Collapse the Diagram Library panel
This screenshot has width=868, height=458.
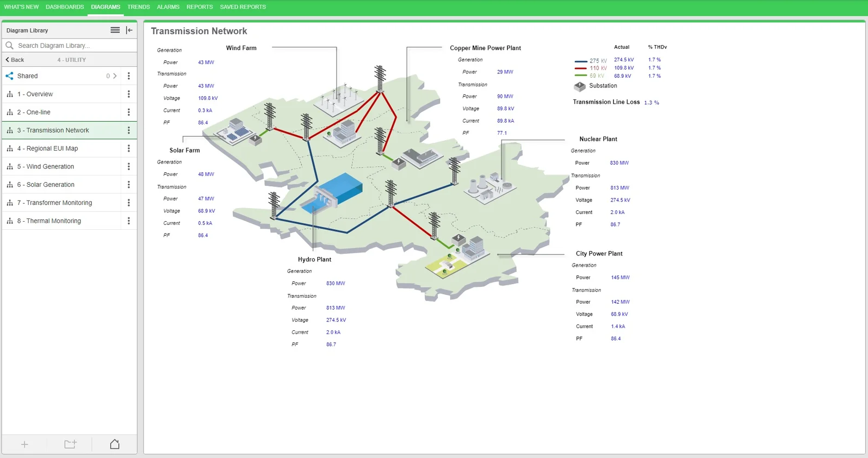coord(129,30)
